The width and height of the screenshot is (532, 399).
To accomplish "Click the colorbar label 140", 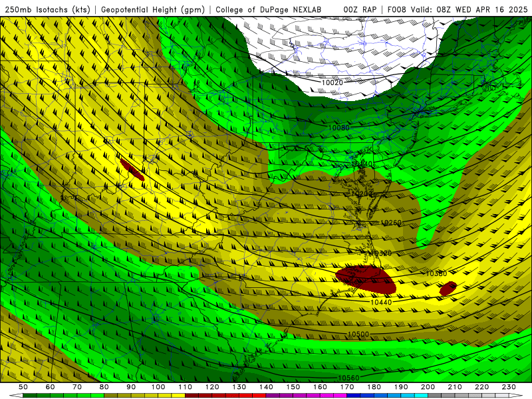I will click(266, 387).
